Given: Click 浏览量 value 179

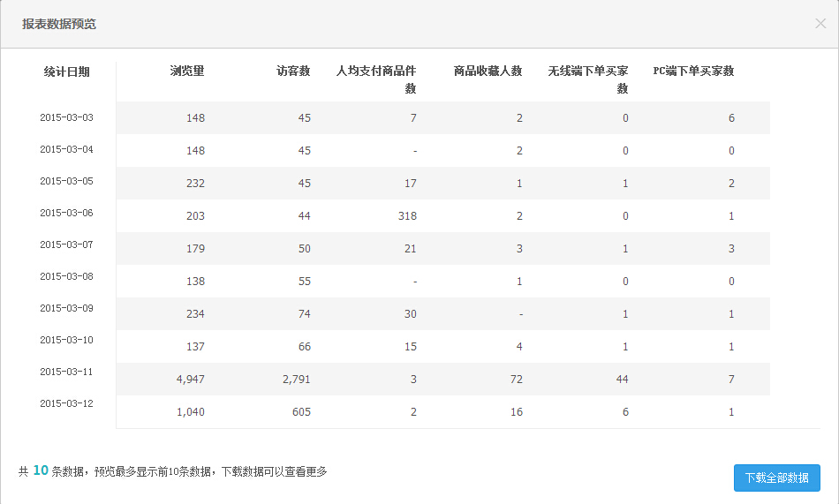Looking at the screenshot, I should (195, 248).
